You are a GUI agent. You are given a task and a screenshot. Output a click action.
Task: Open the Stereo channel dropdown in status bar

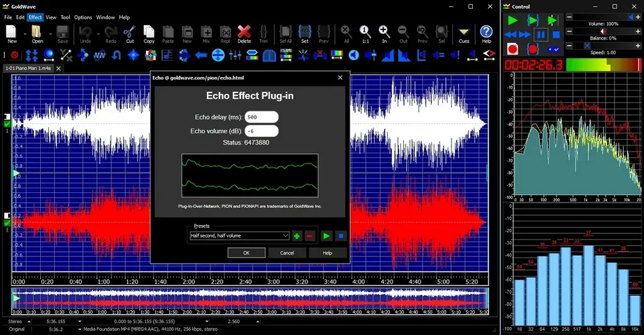point(29,321)
